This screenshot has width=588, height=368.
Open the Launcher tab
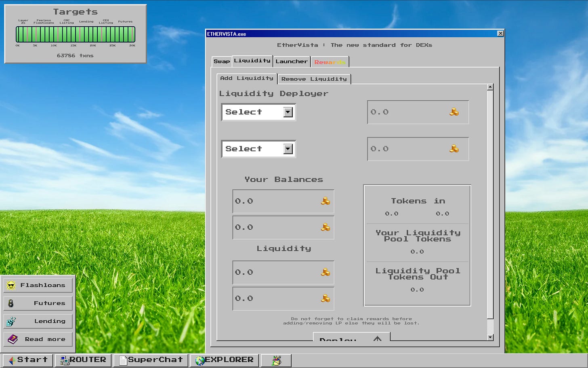[x=292, y=61]
